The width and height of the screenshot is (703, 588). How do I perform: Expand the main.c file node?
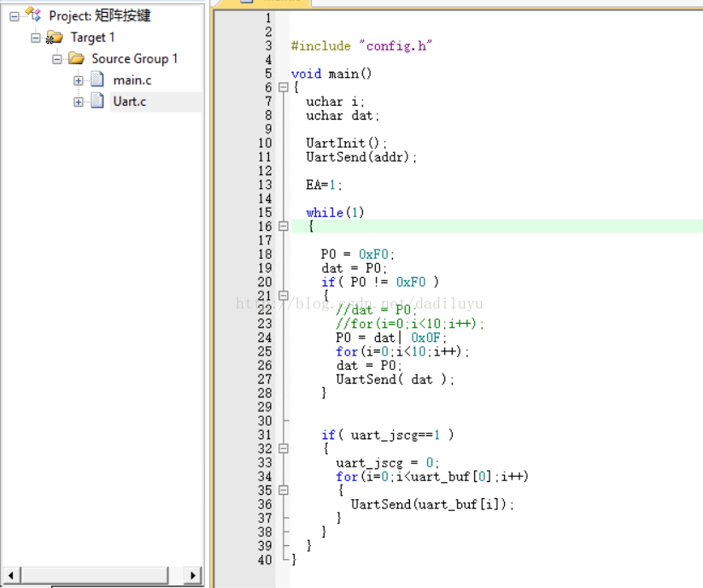pos(79,80)
